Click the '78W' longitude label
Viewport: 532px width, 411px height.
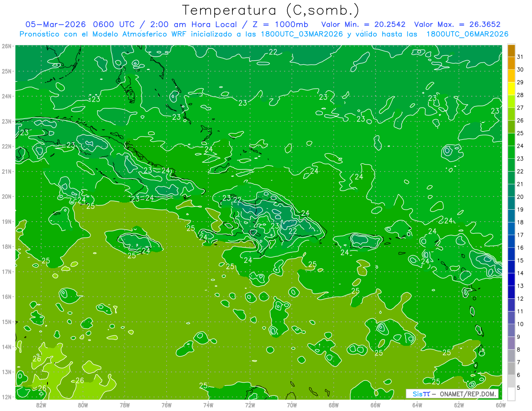(x=125, y=405)
